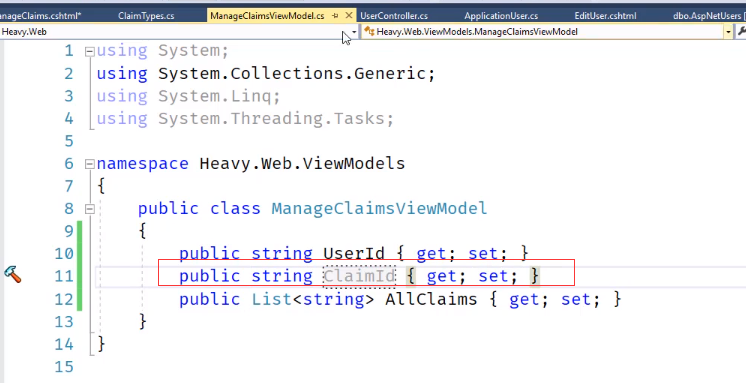This screenshot has height=383, width=746.
Task: Click the UserId property name on line 10
Action: click(354, 253)
